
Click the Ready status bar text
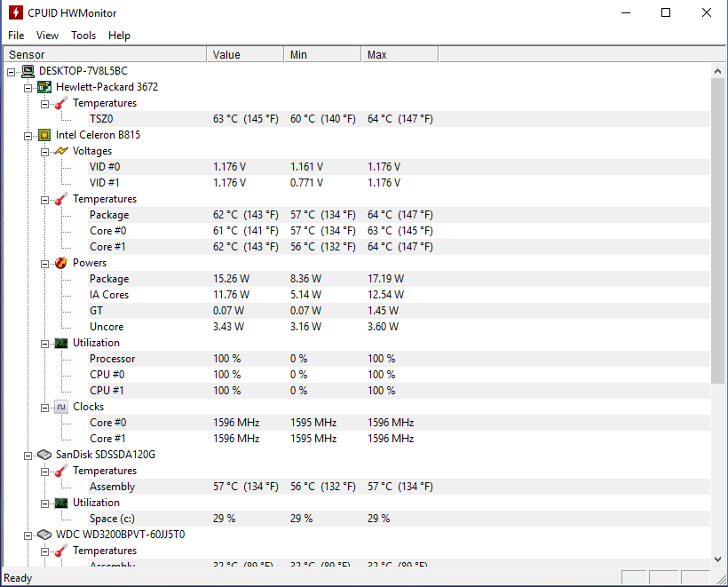(x=18, y=578)
